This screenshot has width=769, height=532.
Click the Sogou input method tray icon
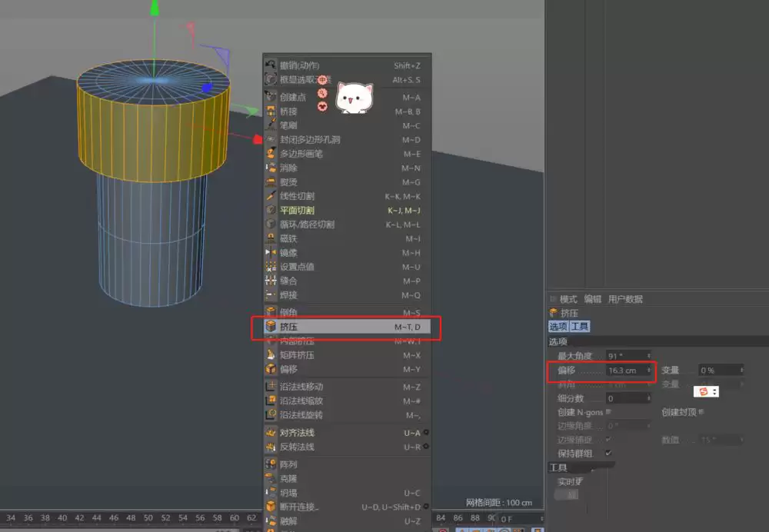pos(702,391)
